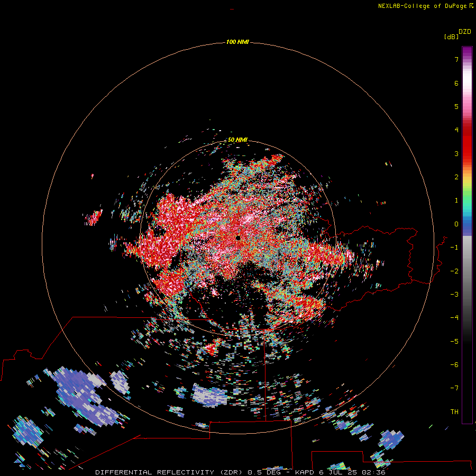The width and height of the screenshot is (476, 476).
Task: Pick the -2 tick label on the scale
Action: pos(454,271)
